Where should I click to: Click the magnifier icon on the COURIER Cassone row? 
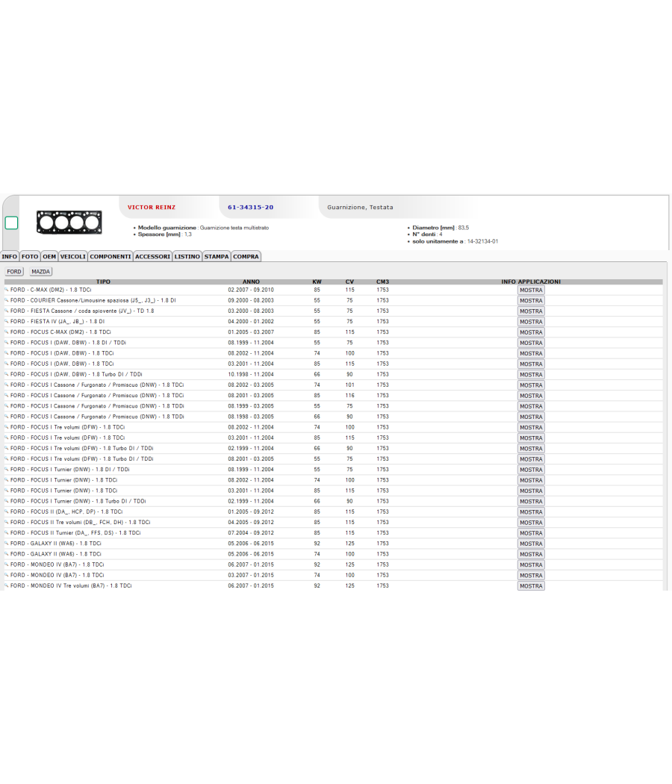pos(7,300)
